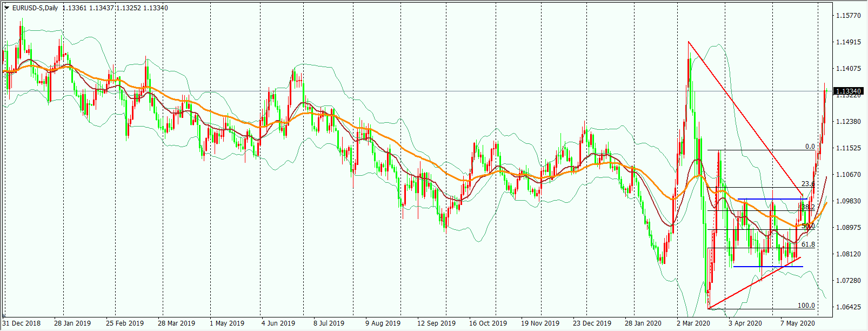Image resolution: width=868 pixels, height=331 pixels.
Task: Click the 1.09830 price axis label
Action: coord(848,201)
